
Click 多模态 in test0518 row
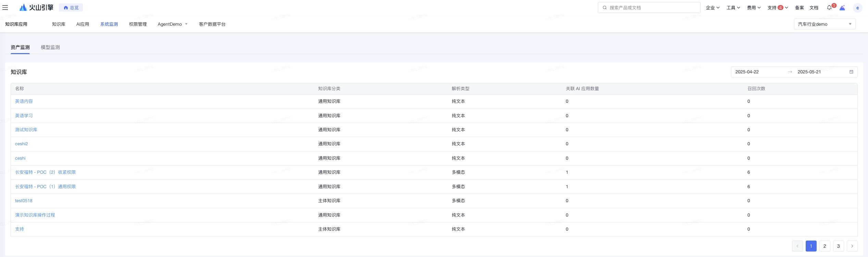coord(458,200)
